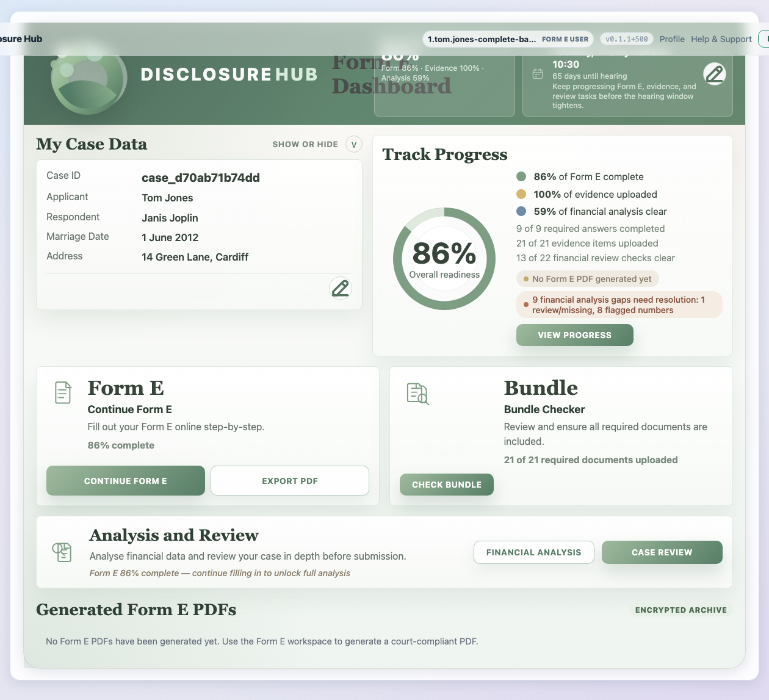
Task: Edit hearing date with pencil icon
Action: 715,74
